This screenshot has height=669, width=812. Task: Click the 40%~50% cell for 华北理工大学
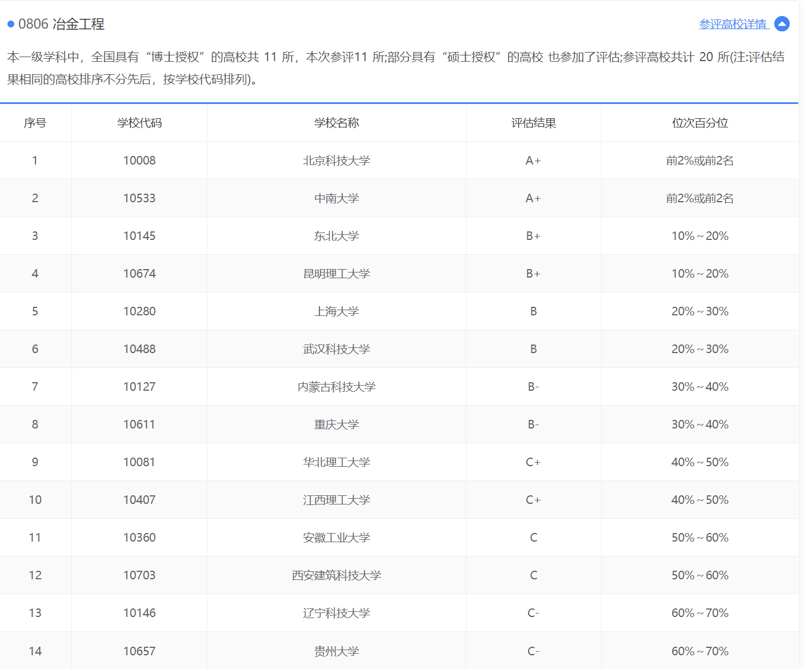(x=699, y=462)
